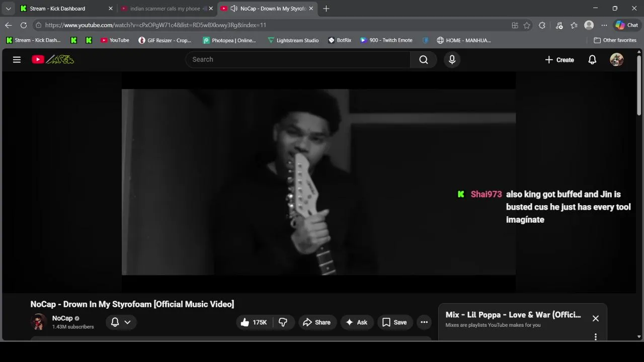
Task: Open the Mix playlist options three-dot menu
Action: coord(596,337)
